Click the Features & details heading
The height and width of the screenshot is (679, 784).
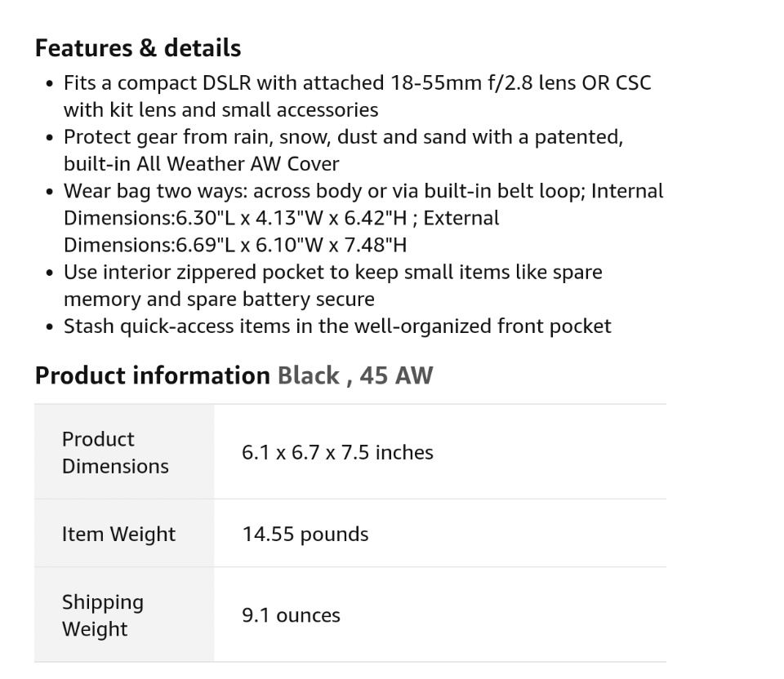click(137, 48)
